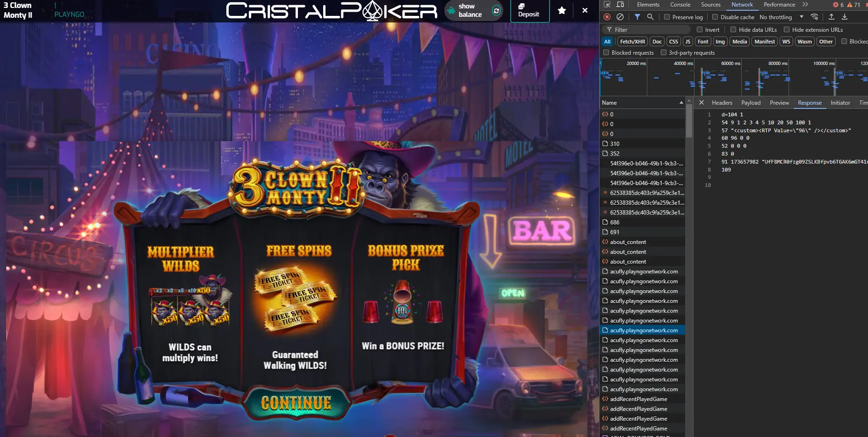Check Hide extension URLs
The image size is (868, 437).
(787, 29)
